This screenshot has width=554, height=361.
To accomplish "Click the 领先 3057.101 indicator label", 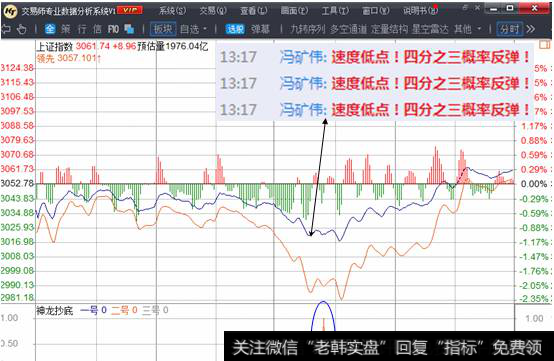I will click(69, 58).
